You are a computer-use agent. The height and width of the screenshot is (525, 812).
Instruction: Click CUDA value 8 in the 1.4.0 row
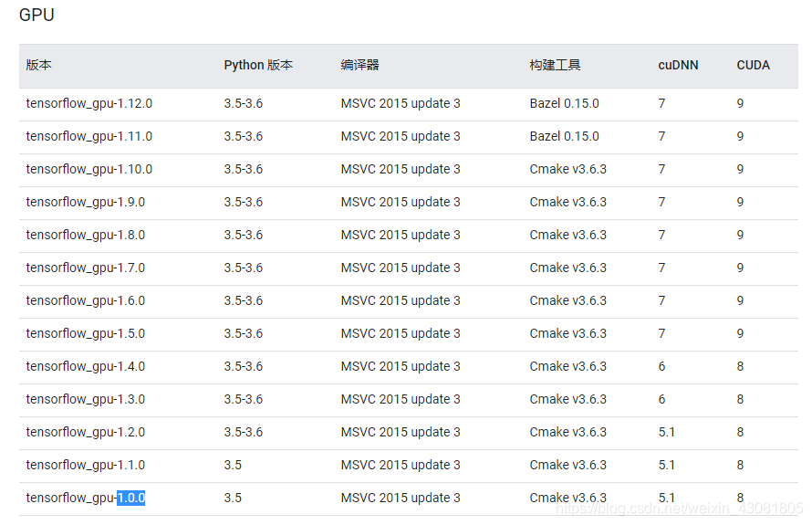click(x=740, y=366)
